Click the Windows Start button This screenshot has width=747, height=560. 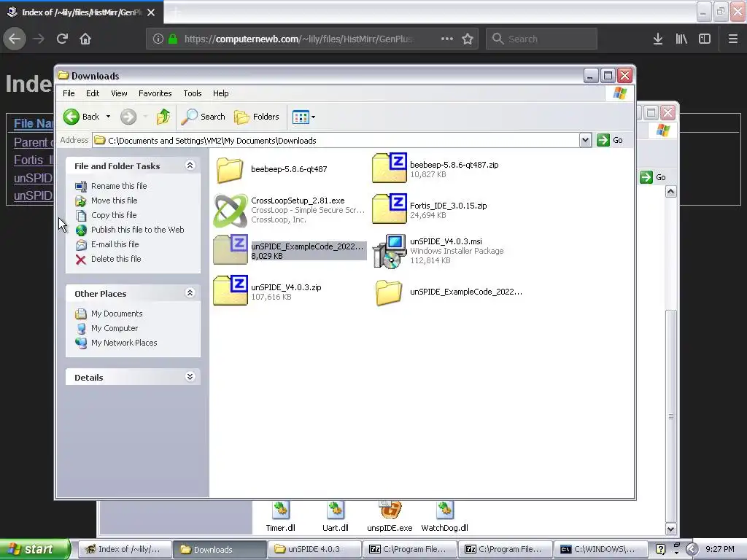35,549
